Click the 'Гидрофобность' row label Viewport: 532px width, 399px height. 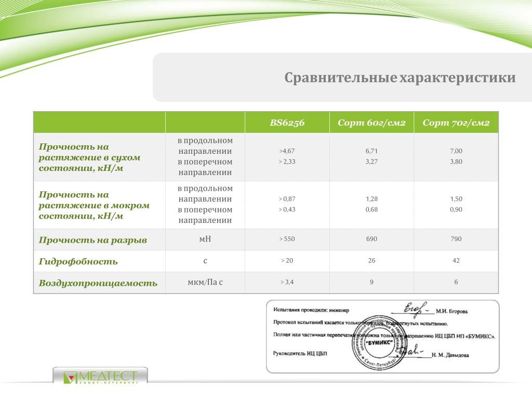78,262
